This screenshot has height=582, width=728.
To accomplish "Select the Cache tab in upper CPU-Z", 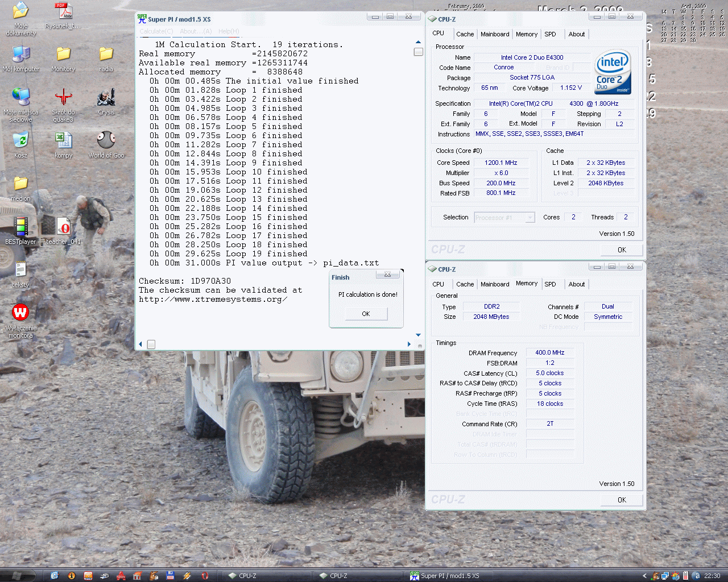I will tap(465, 34).
